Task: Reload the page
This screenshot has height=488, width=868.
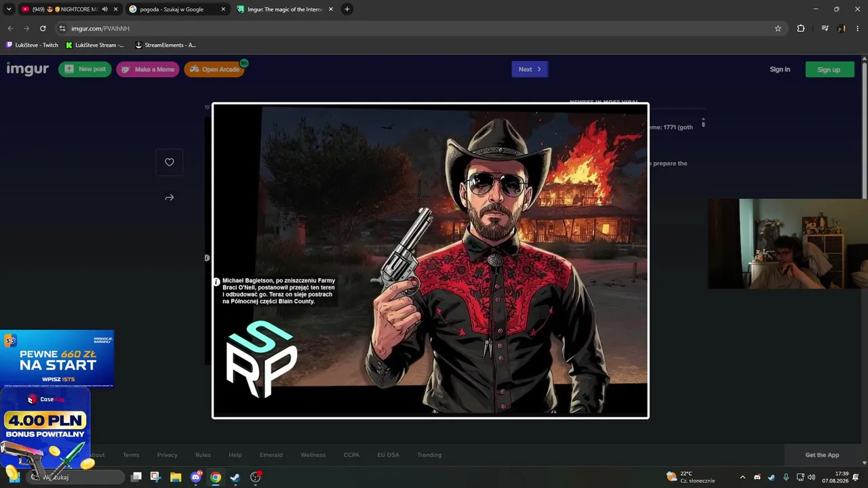Action: click(x=43, y=28)
